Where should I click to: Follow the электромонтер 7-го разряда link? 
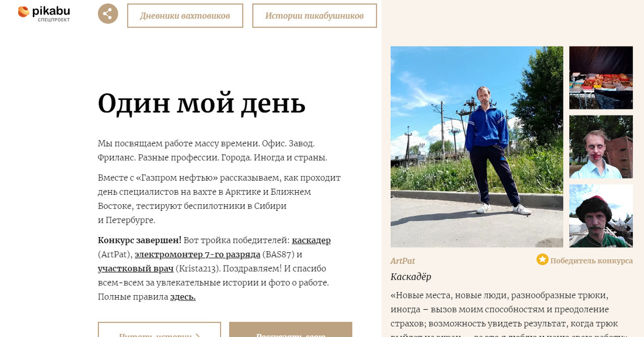pyautogui.click(x=197, y=254)
